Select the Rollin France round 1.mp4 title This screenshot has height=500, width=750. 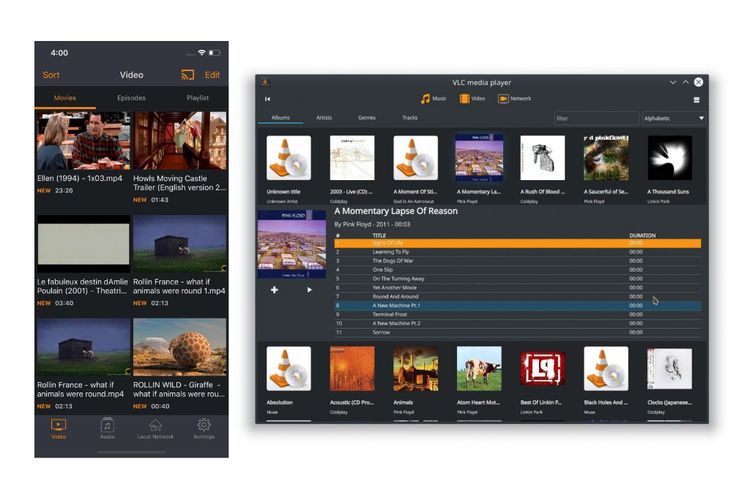click(x=179, y=286)
